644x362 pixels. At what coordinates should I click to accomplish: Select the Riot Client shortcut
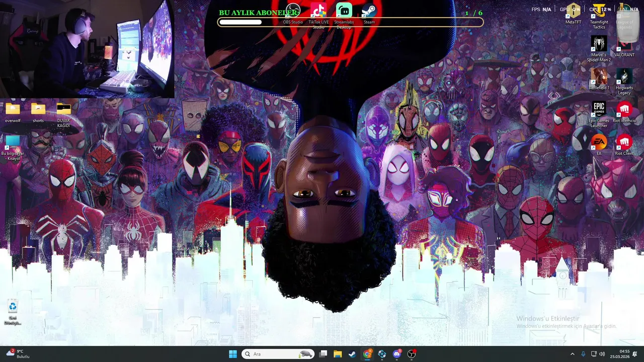(x=624, y=145)
